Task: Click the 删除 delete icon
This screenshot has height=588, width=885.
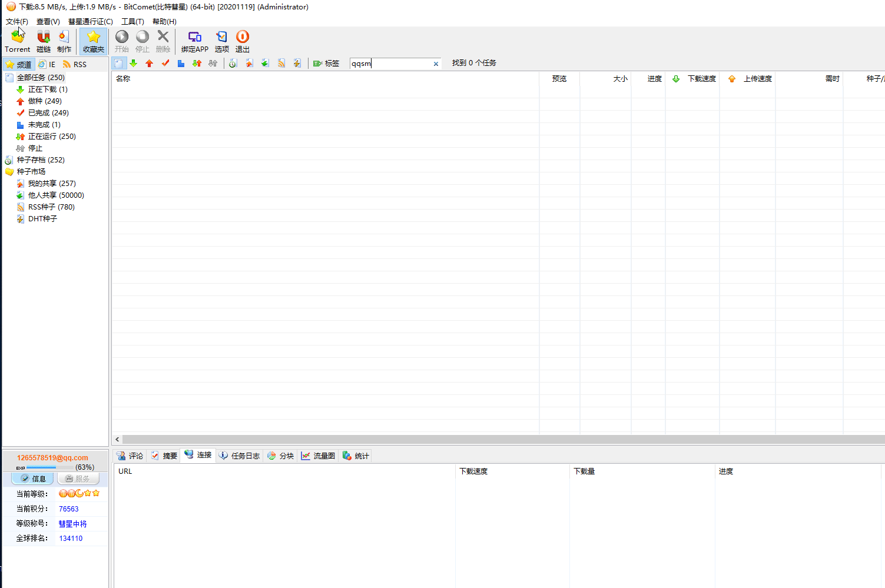Action: [163, 41]
